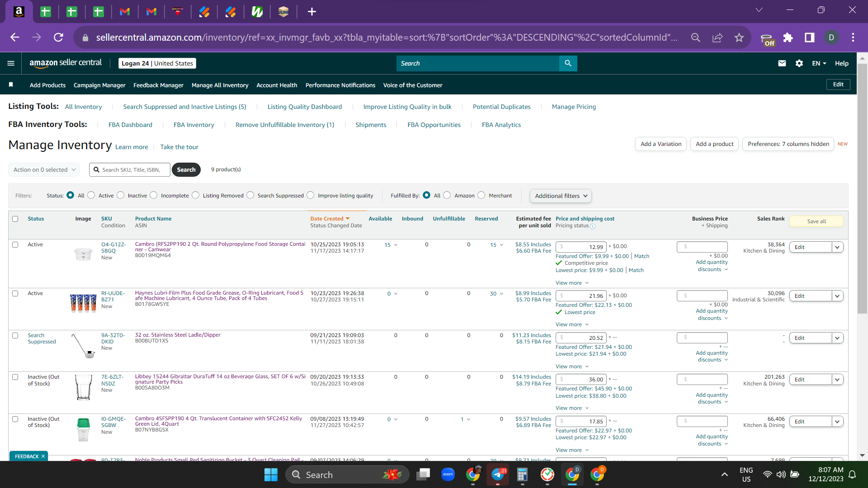
Task: Click the Chrome profile avatar D
Action: (x=831, y=38)
